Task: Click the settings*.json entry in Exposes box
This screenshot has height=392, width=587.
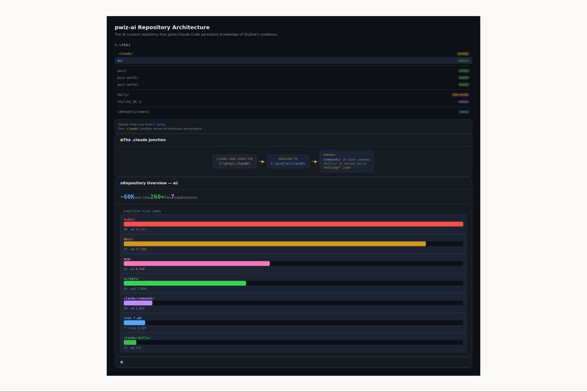Action: coord(337,168)
